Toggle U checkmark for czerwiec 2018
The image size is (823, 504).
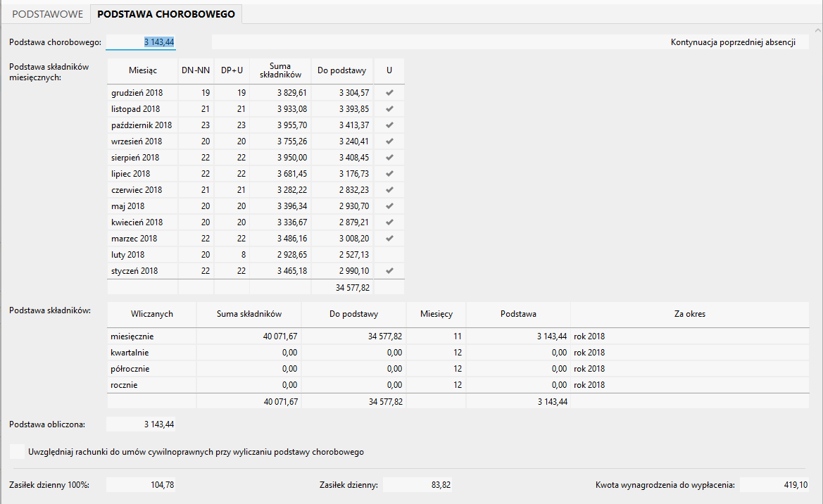pyautogui.click(x=389, y=190)
